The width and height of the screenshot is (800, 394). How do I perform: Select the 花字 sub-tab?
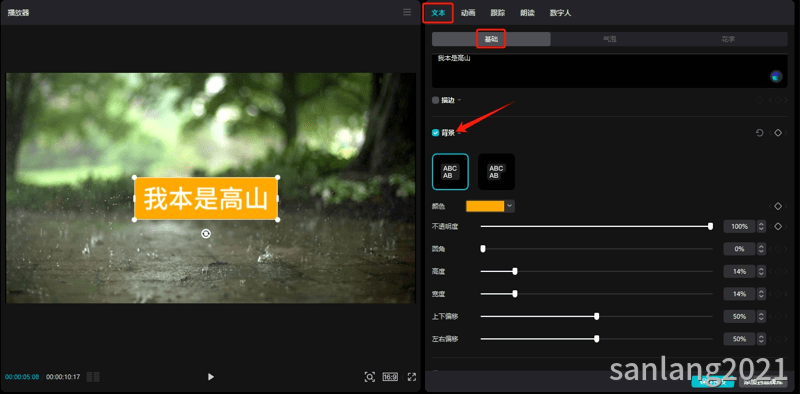[x=728, y=39]
